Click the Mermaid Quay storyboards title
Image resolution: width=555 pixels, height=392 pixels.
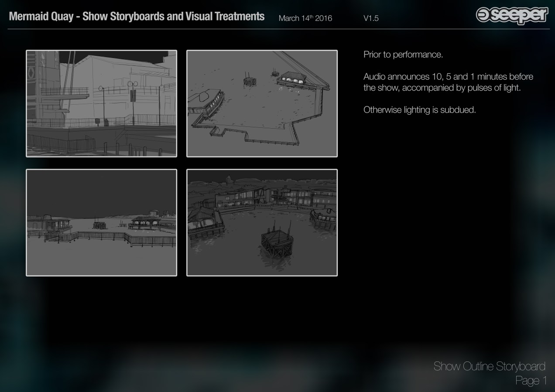pyautogui.click(x=137, y=17)
